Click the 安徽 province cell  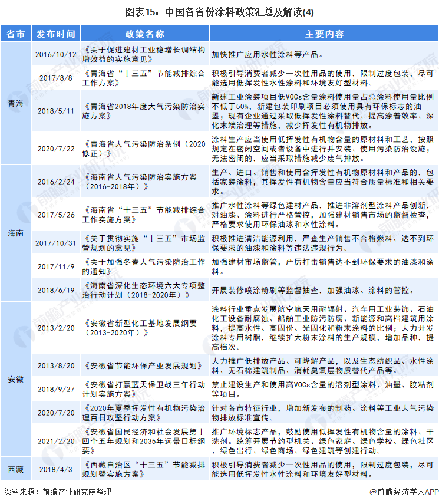[16, 378]
